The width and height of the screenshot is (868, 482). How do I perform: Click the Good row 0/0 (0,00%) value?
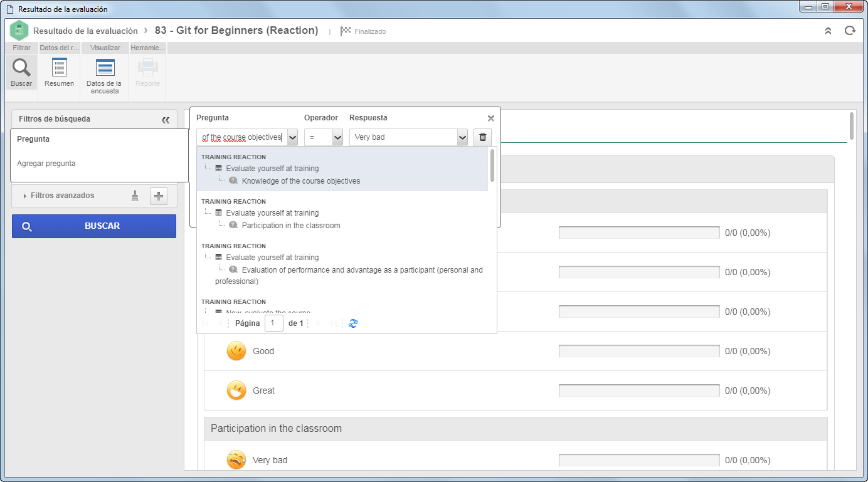(x=748, y=351)
